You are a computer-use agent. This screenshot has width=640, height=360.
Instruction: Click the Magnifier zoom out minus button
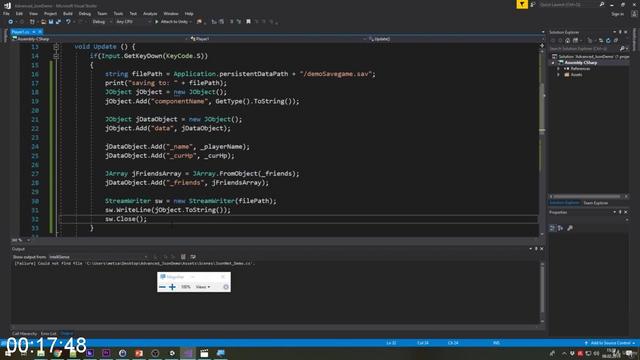click(162, 287)
